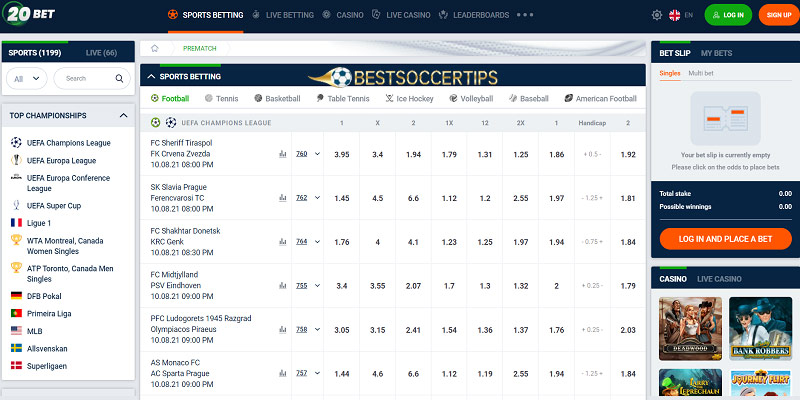Open statistics icon for FC Shakhtar Donetsk match
Image resolution: width=800 pixels, height=400 pixels.
point(283,242)
